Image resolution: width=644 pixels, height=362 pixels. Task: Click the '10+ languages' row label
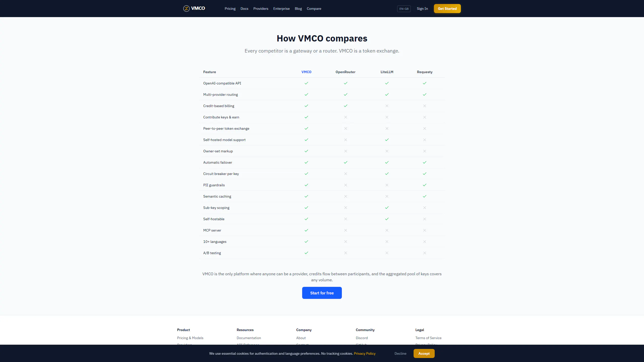[x=215, y=242]
